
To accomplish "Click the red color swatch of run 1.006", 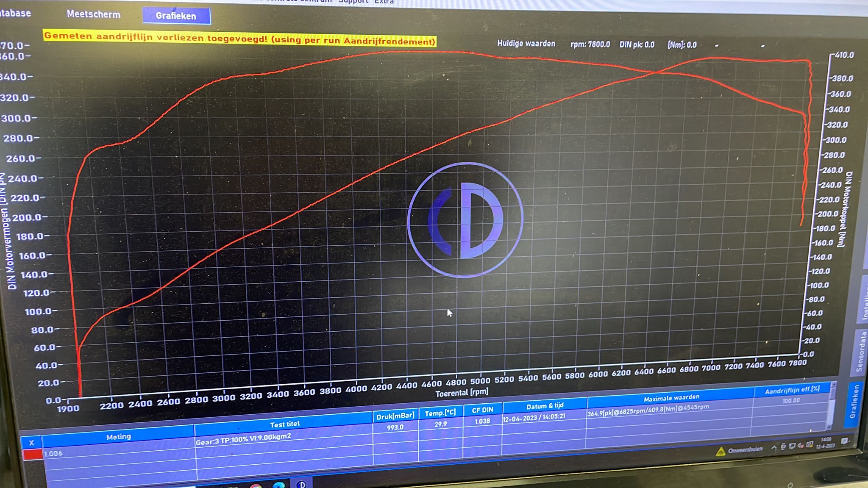I will click(33, 454).
